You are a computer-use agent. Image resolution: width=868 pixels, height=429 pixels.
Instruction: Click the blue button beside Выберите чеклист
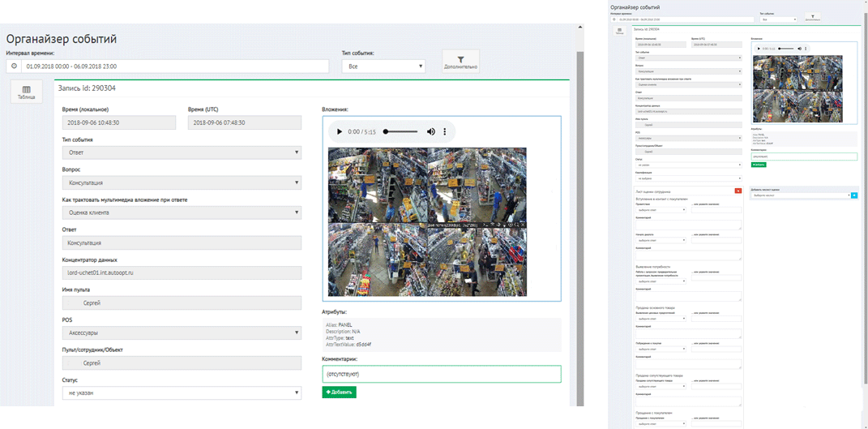coord(853,195)
